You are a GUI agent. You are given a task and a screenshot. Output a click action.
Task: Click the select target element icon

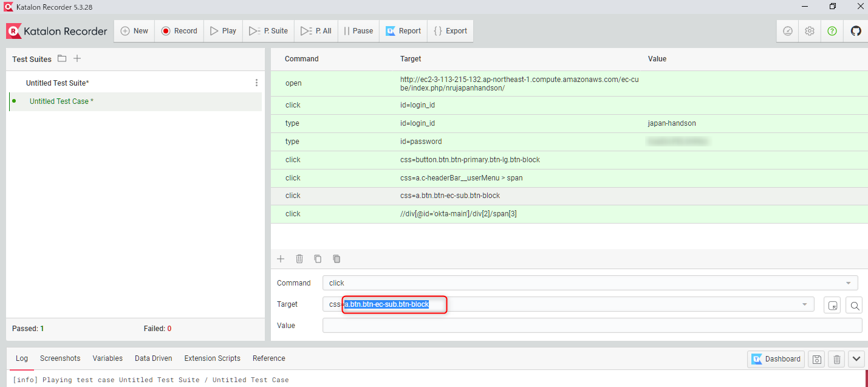pyautogui.click(x=832, y=306)
